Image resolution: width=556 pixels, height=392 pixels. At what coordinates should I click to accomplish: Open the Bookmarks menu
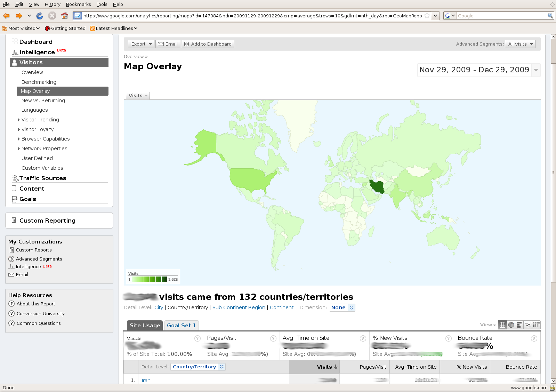[78, 4]
